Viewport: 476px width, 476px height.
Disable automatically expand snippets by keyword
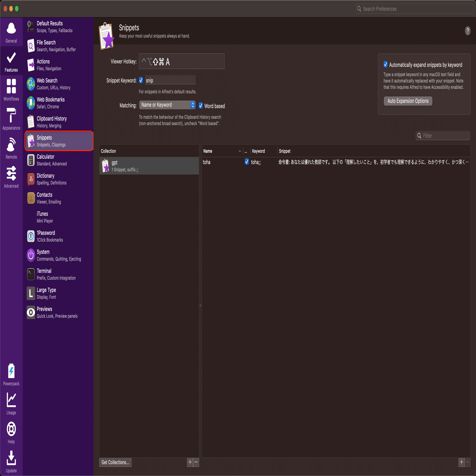(x=386, y=64)
